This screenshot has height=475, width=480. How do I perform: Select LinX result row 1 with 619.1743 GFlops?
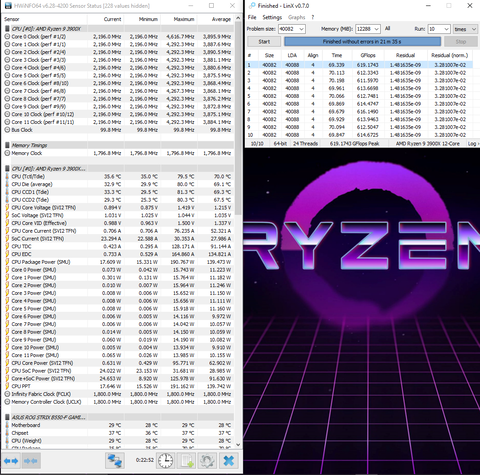(x=359, y=65)
